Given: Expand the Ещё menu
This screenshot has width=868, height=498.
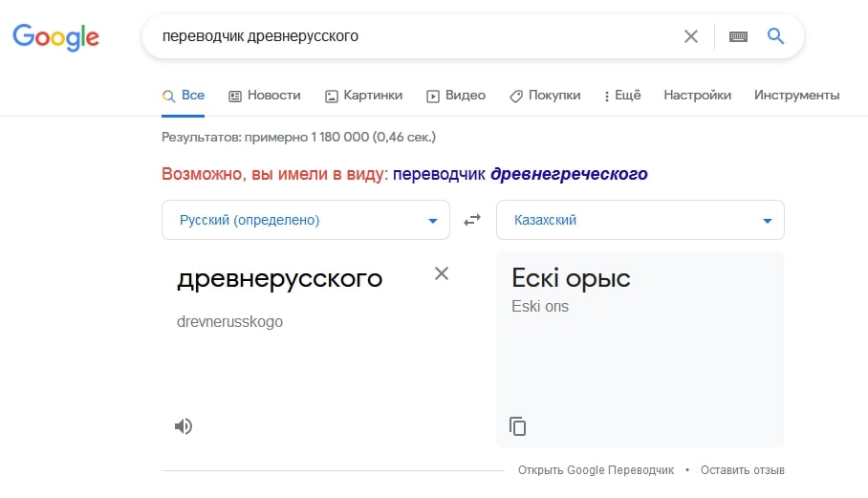Looking at the screenshot, I should (x=622, y=96).
